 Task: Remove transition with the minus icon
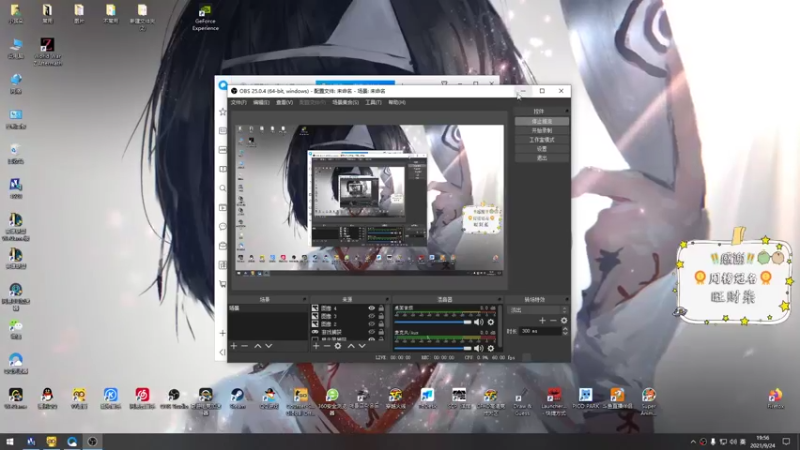[553, 320]
